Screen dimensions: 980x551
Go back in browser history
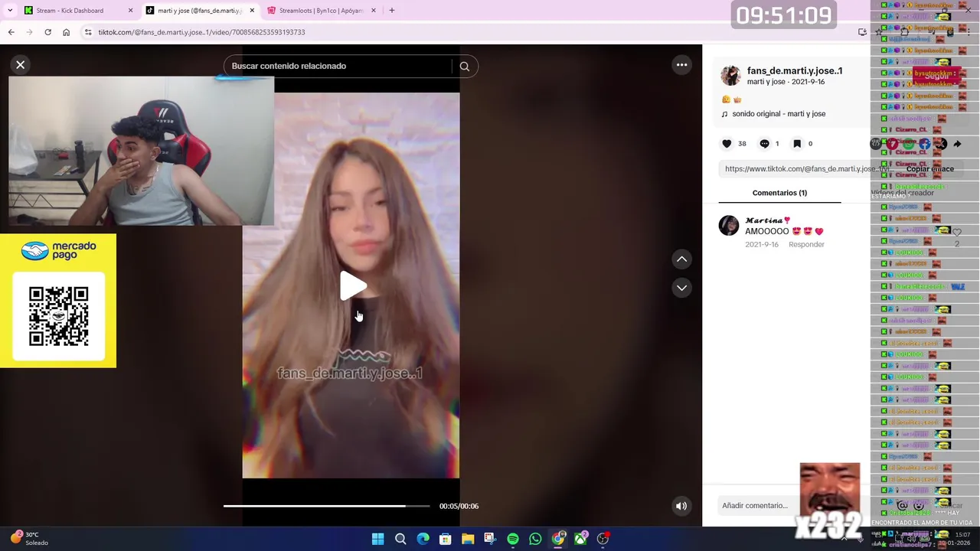tap(11, 32)
